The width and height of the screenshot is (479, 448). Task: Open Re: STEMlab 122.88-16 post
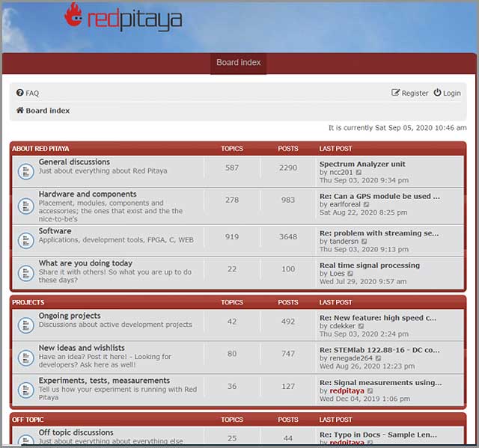click(x=379, y=350)
